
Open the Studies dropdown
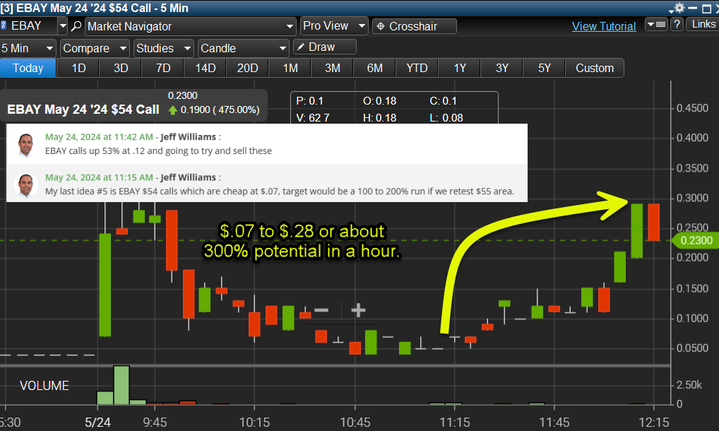pyautogui.click(x=163, y=48)
